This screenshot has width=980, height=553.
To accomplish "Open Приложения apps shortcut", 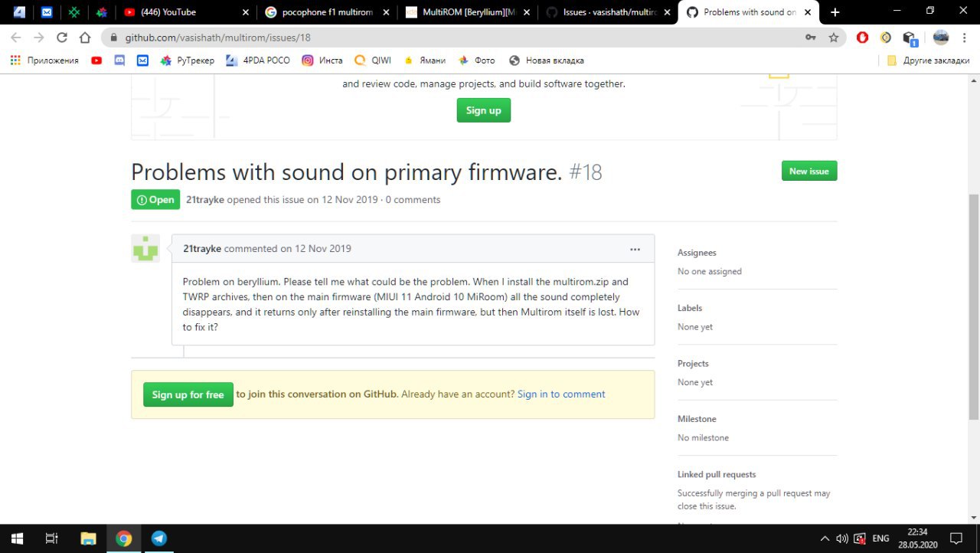I will (44, 61).
